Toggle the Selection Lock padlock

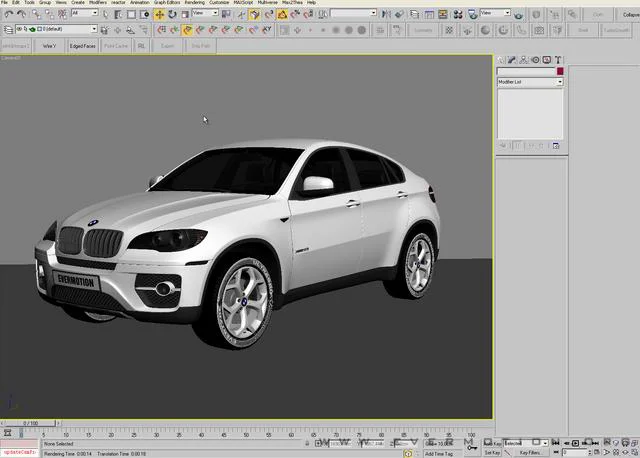[x=307, y=443]
